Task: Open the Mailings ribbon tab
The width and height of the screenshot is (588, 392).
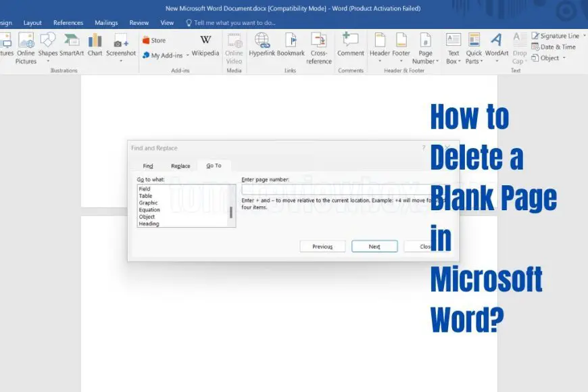Action: click(106, 22)
